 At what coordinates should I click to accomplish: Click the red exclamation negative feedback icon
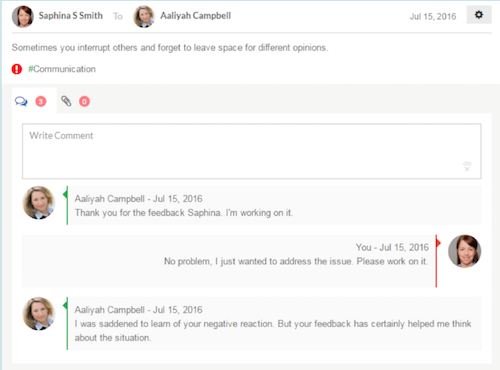coord(17,69)
